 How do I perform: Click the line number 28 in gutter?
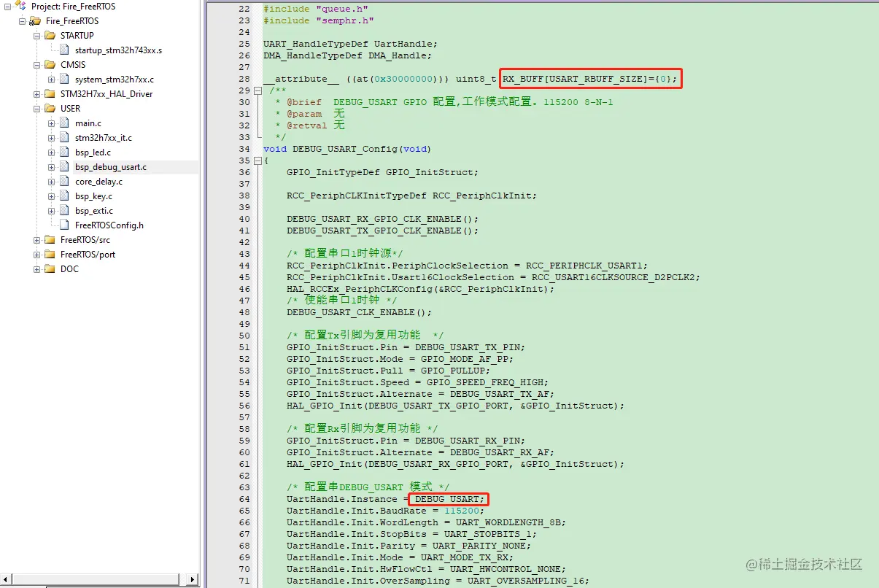click(244, 79)
